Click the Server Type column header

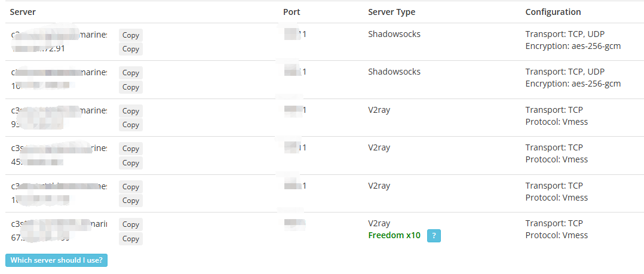(x=391, y=12)
